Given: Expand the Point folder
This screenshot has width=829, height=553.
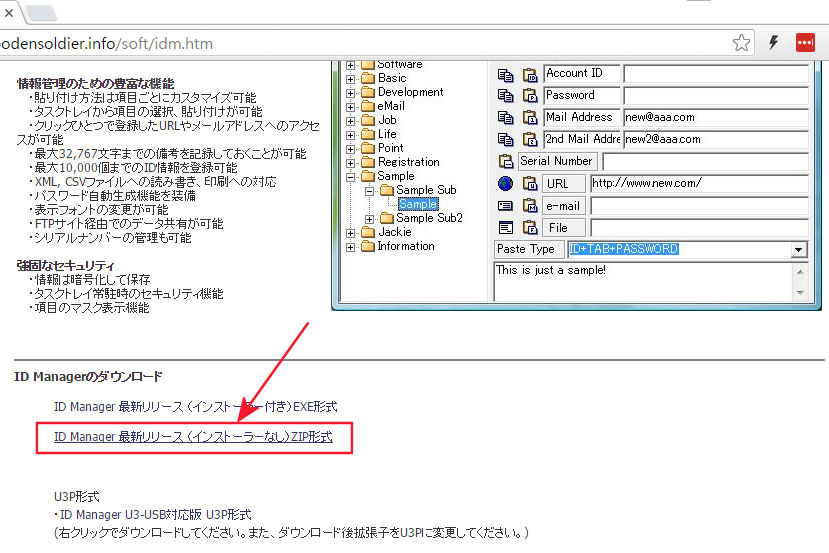Looking at the screenshot, I should coord(351,149).
